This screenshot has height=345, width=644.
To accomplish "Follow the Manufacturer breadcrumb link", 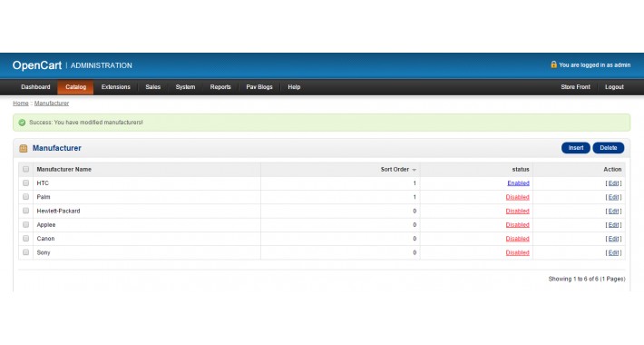I will point(52,103).
